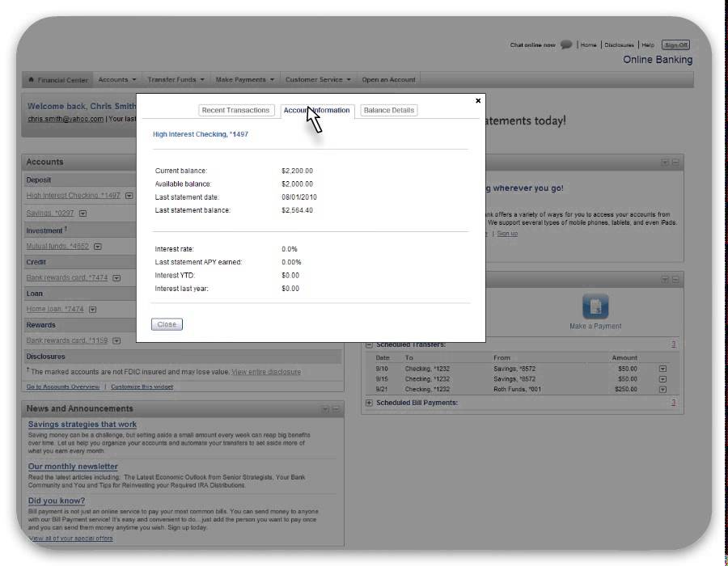Screen dimensions: 728x566
Task: Open options arrow for the 9/21 scheduled transfer
Action: pyautogui.click(x=662, y=389)
